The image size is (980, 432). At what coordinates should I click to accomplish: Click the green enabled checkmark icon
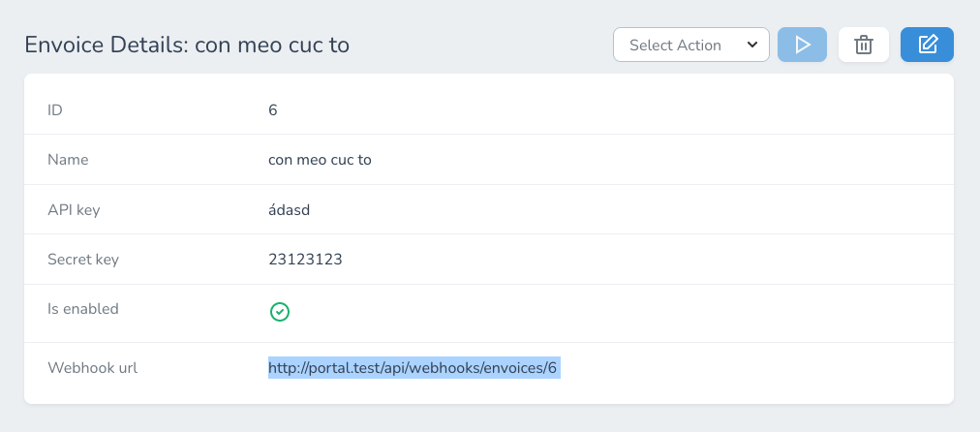point(280,312)
